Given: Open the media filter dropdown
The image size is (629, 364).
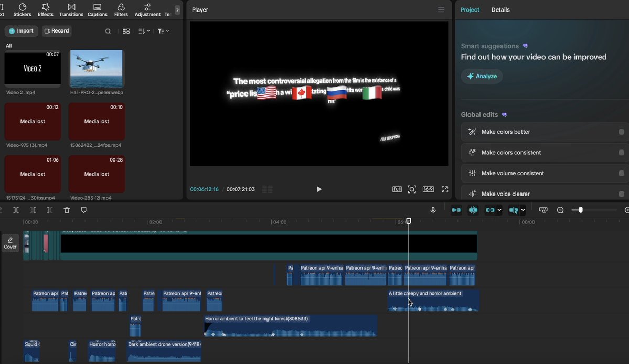Looking at the screenshot, I should pyautogui.click(x=163, y=31).
